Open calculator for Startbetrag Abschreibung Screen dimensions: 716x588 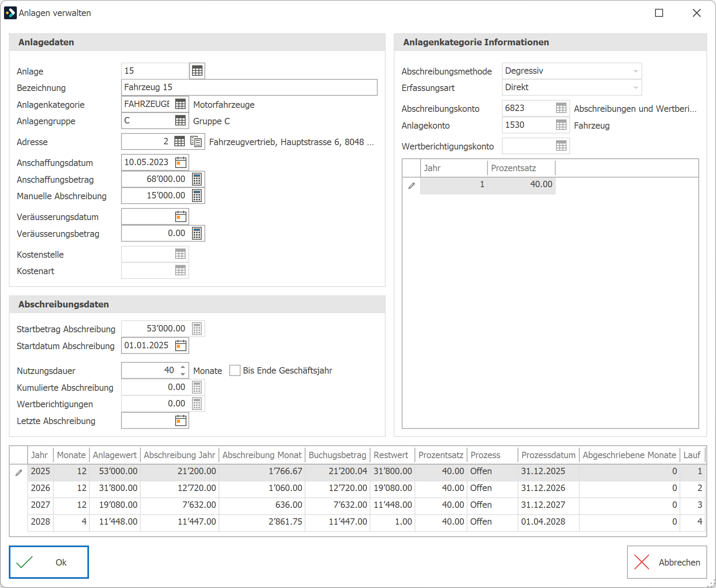[197, 329]
